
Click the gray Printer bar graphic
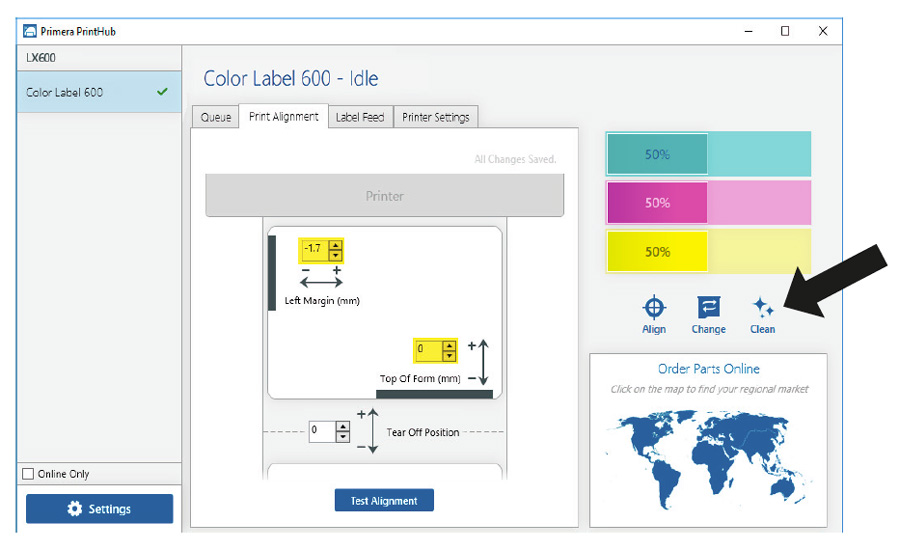tap(385, 195)
